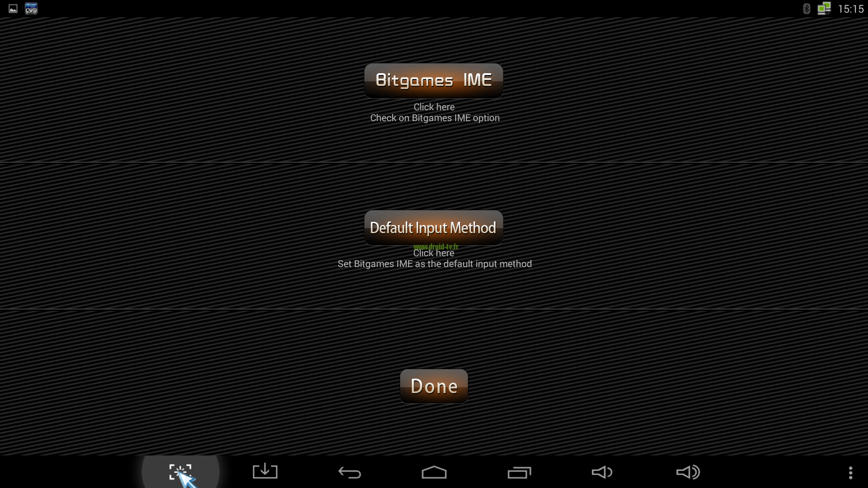Open recent apps switcher icon
Screen dimensions: 868x488
pyautogui.click(x=520, y=471)
